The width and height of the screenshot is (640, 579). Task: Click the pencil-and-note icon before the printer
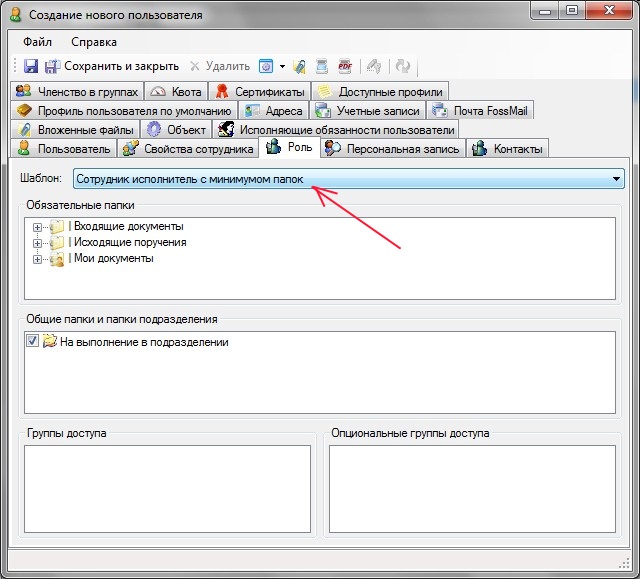pos(299,66)
